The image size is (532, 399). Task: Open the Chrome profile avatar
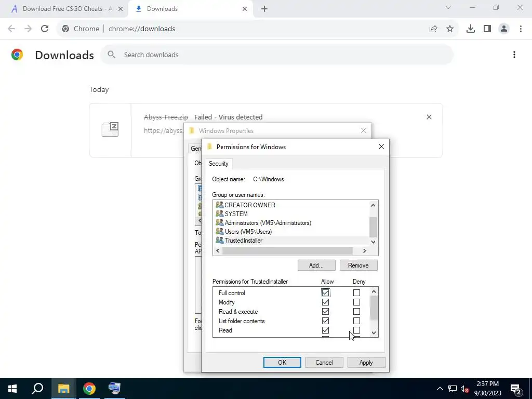[504, 29]
